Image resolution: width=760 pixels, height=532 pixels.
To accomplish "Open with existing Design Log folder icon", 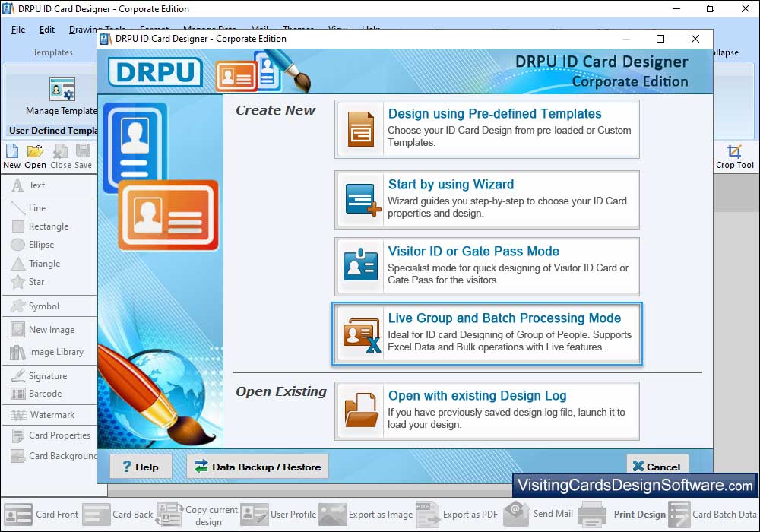I will 361,410.
